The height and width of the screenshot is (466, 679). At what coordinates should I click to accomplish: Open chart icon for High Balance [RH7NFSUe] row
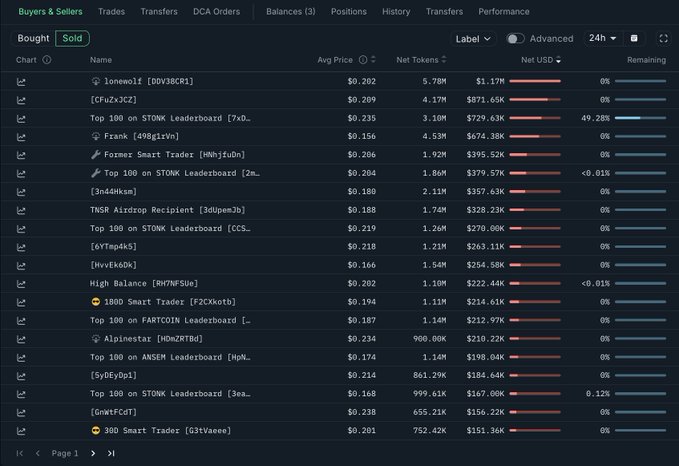(21, 284)
